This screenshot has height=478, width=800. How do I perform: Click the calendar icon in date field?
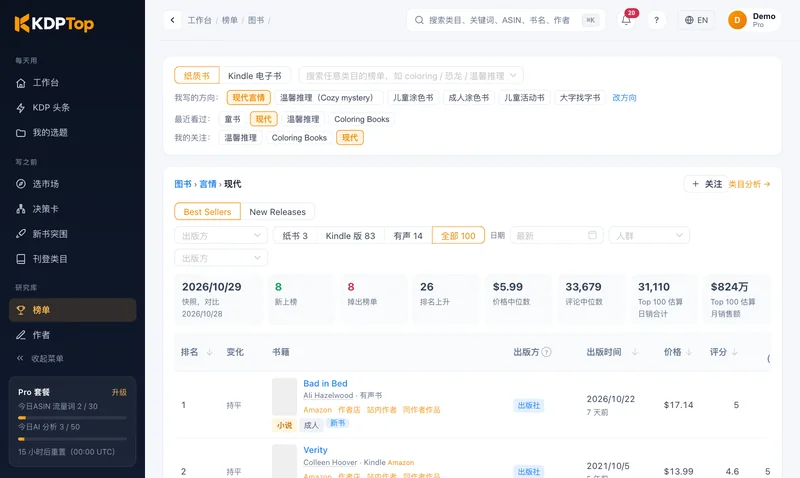pos(592,235)
